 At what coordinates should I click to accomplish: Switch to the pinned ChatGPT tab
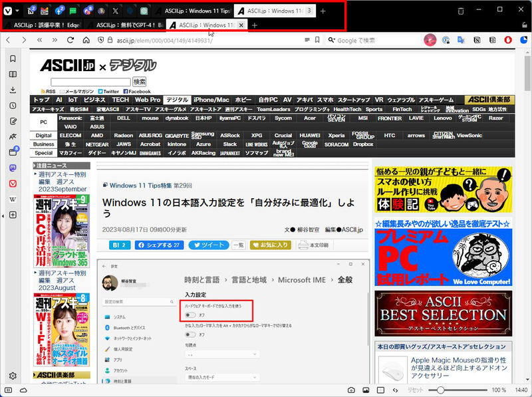click(x=144, y=11)
